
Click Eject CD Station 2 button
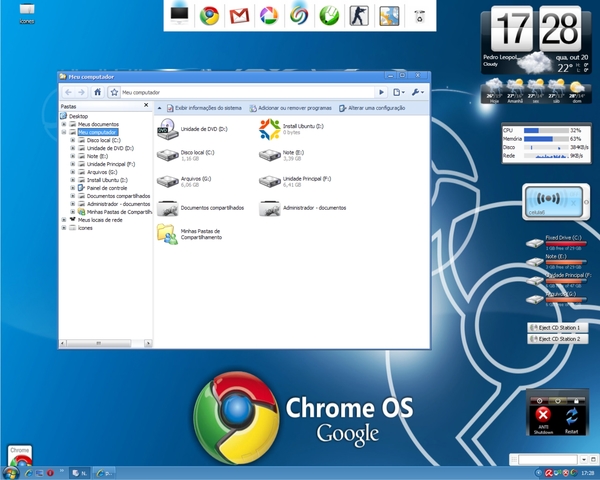click(558, 339)
